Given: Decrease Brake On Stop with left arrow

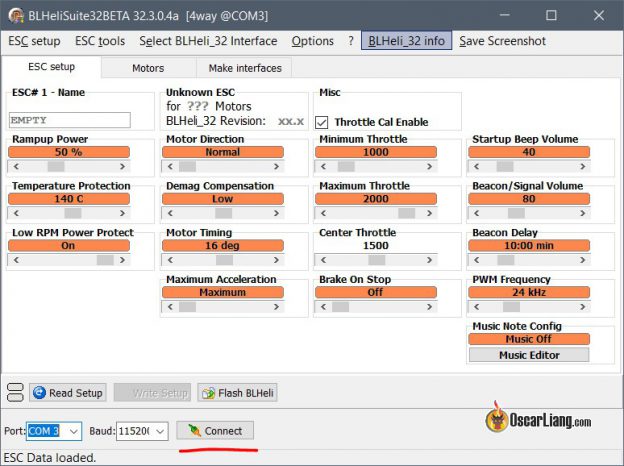Looking at the screenshot, I should [324, 307].
